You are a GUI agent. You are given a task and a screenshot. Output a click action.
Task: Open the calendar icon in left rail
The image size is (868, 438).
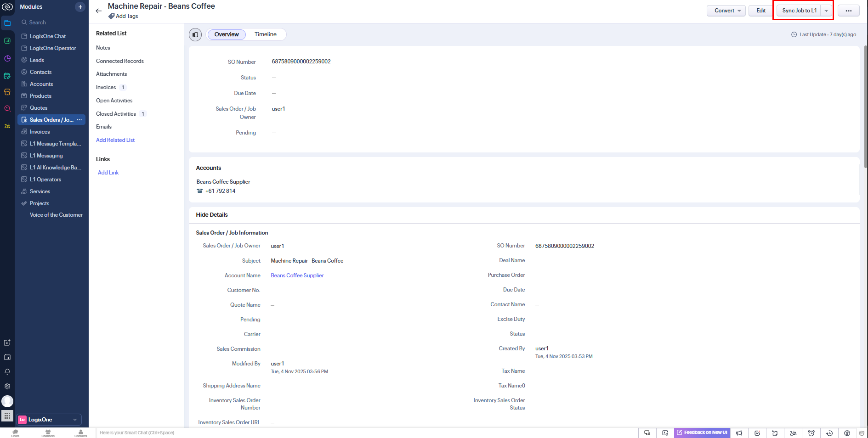tap(7, 357)
